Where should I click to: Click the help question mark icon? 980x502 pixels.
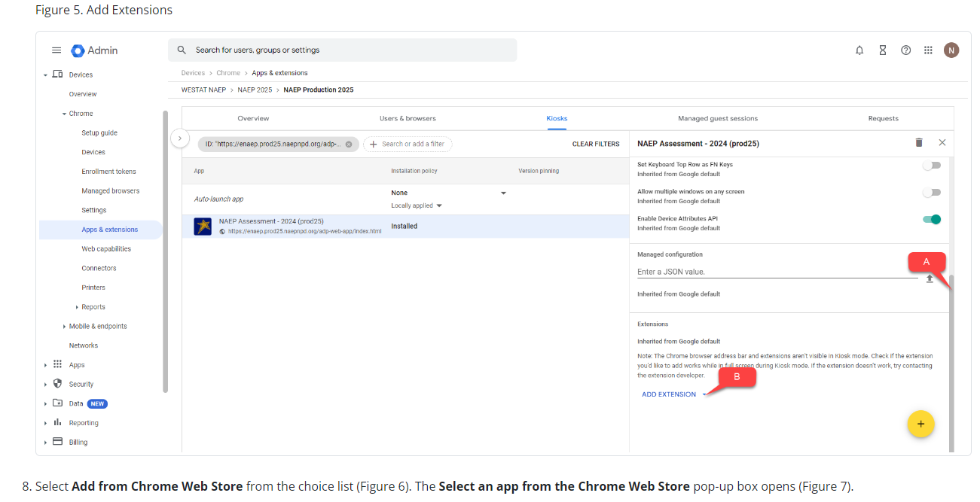(x=905, y=50)
